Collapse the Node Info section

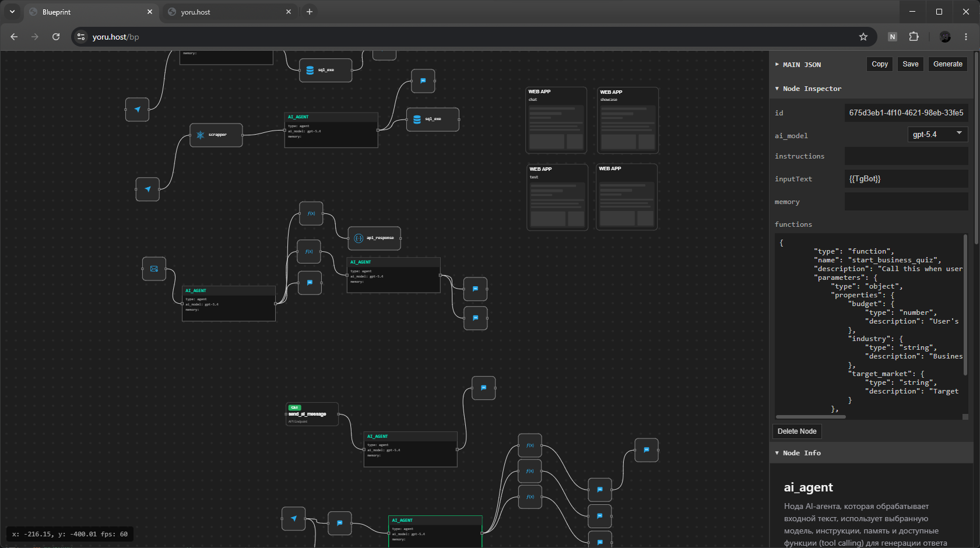pos(798,453)
